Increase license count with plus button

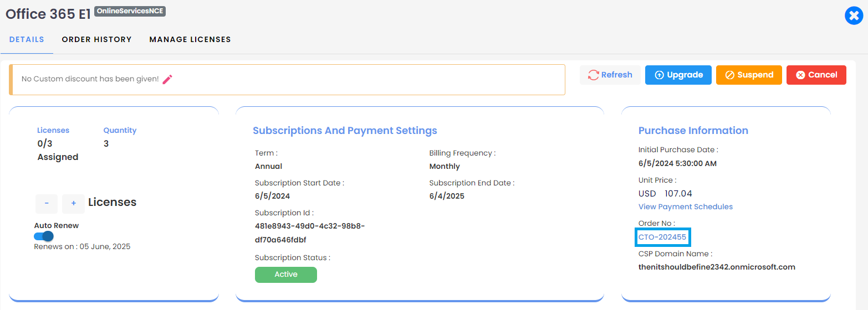pos(74,204)
